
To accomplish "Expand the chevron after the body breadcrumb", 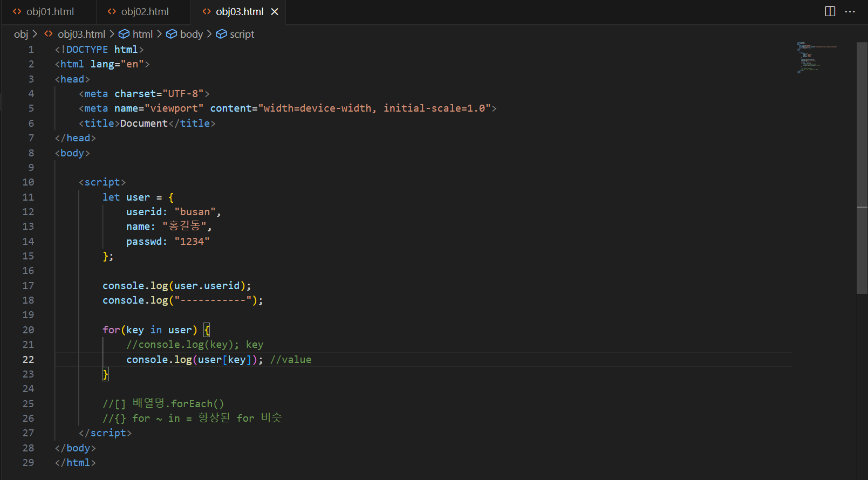I will click(x=209, y=34).
